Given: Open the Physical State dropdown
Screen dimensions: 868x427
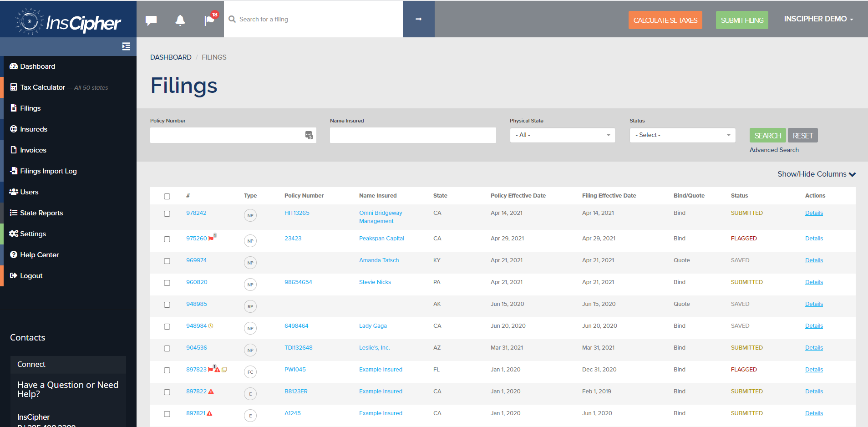Looking at the screenshot, I should click(563, 135).
